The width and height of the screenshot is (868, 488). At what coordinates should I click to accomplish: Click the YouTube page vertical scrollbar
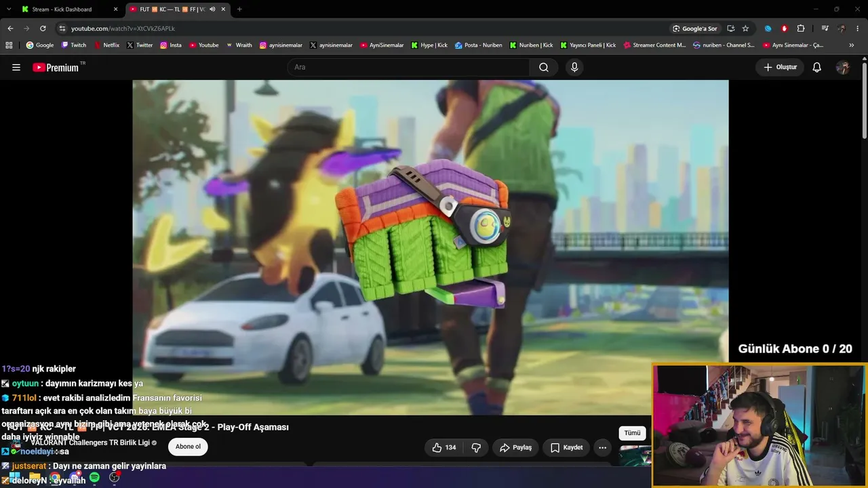tap(864, 102)
